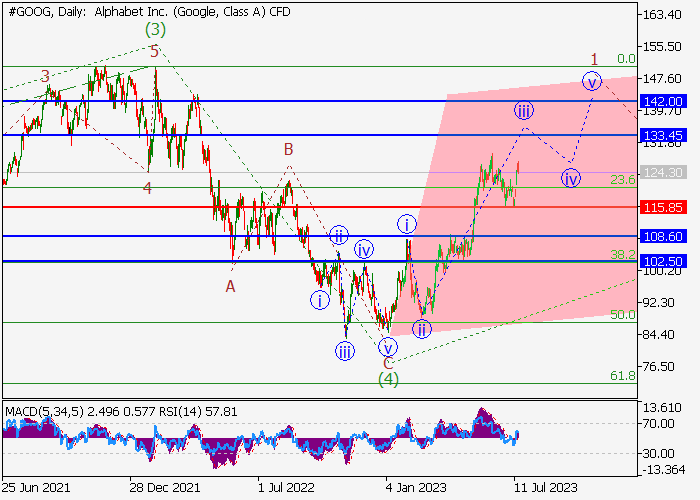
Task: Select the Fibonacci 23.6 level label
Action: tap(623, 179)
